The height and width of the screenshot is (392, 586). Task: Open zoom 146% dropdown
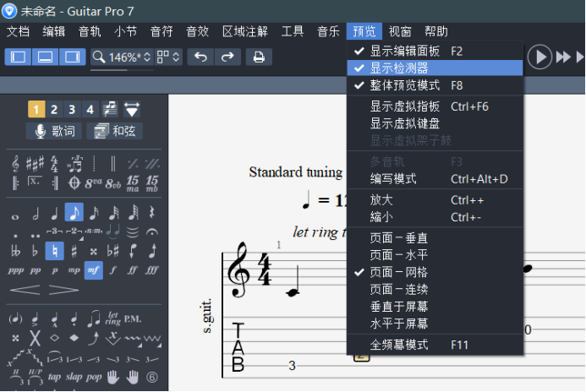tap(122, 57)
